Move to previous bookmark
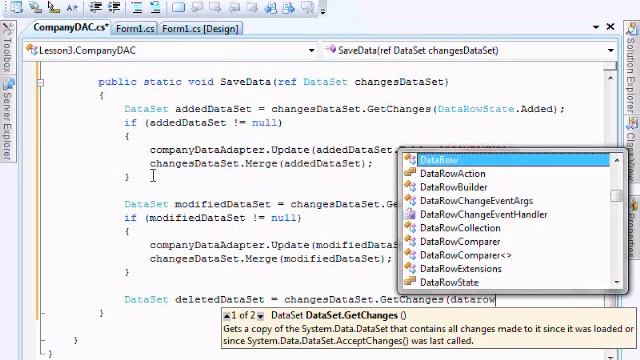The image size is (640, 360). pyautogui.click(x=197, y=7)
